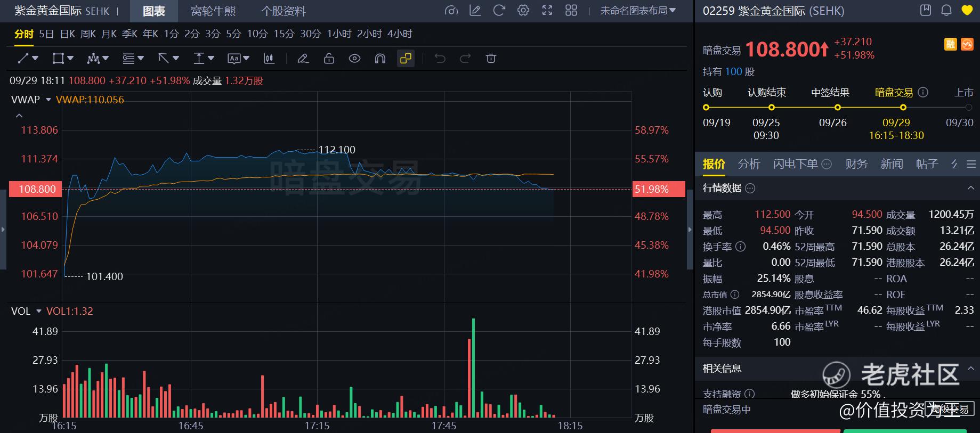This screenshot has height=433, width=980.
Task: Open the multi-chart grid layout icon
Action: pyautogui.click(x=571, y=11)
